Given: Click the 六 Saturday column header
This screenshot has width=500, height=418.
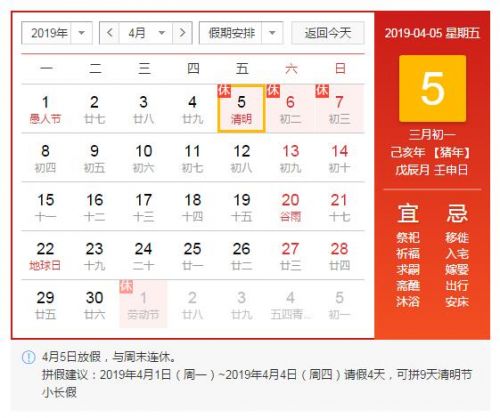Looking at the screenshot, I should coord(291,69).
